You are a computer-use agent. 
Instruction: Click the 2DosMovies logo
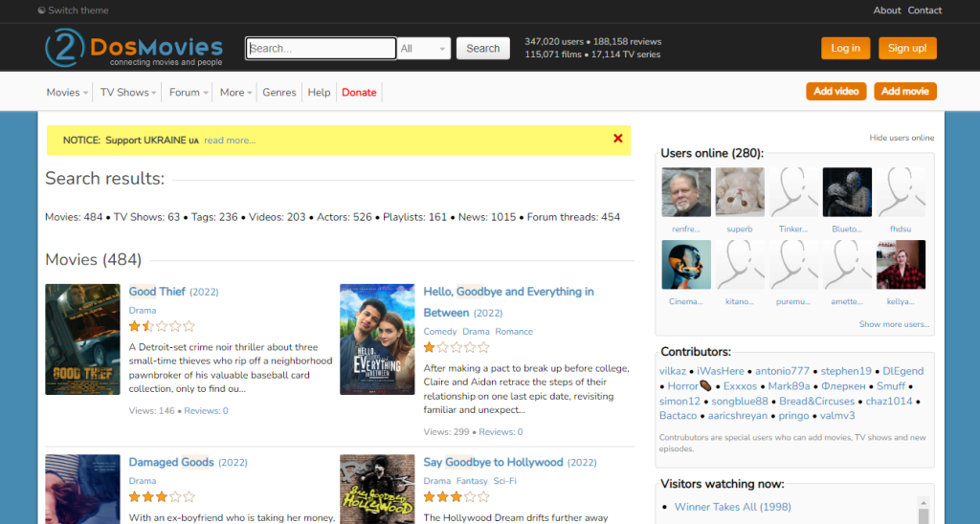tap(134, 48)
